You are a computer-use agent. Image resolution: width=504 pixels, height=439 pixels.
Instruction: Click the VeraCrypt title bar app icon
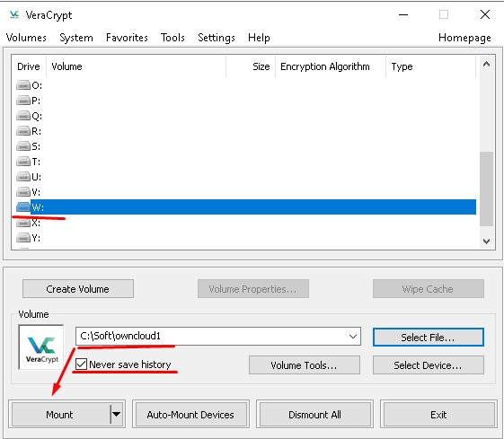pos(14,14)
